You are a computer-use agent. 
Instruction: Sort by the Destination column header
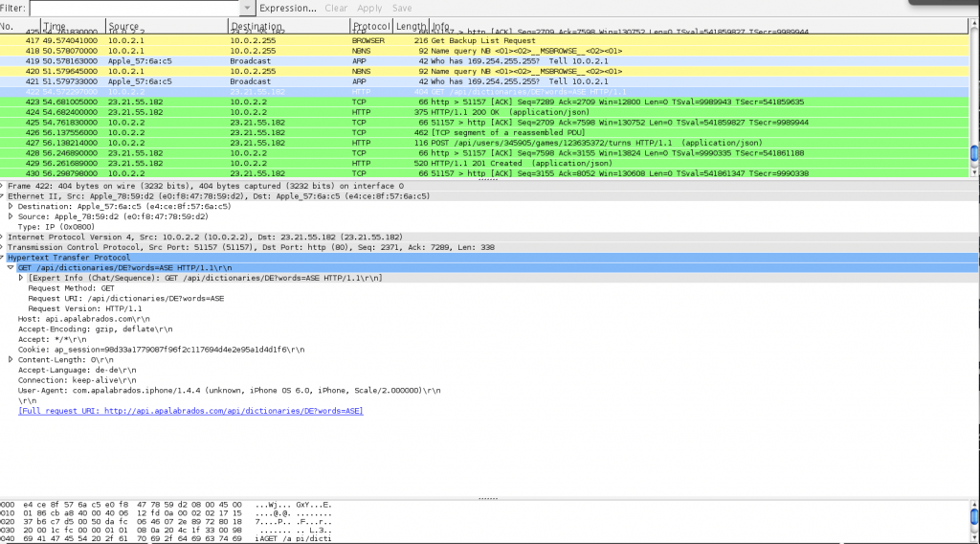(256, 26)
